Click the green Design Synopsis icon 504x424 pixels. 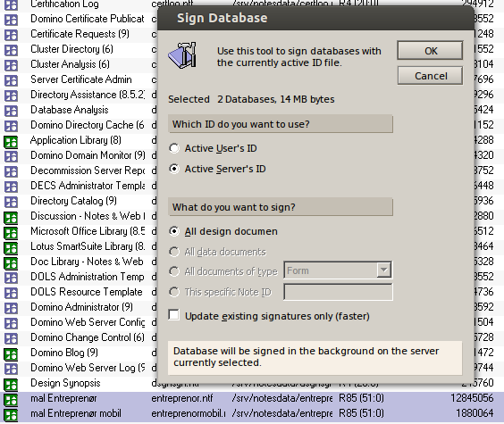pyautogui.click(x=11, y=384)
